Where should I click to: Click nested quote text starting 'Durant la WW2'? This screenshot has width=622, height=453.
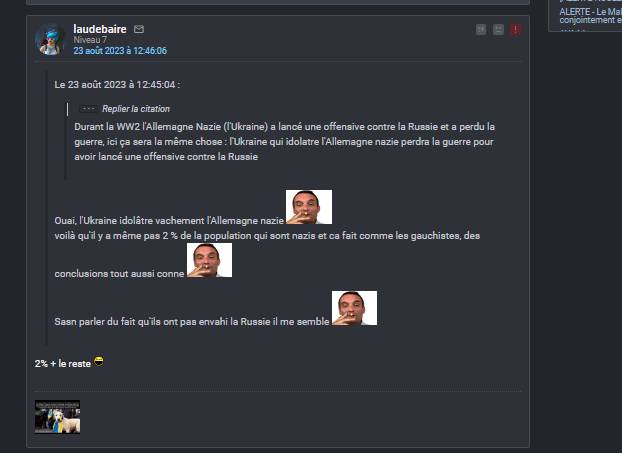tap(284, 142)
